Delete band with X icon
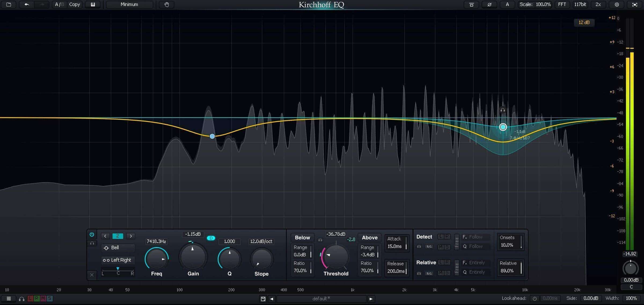Viewport: 644px width, 305px height. tap(92, 275)
